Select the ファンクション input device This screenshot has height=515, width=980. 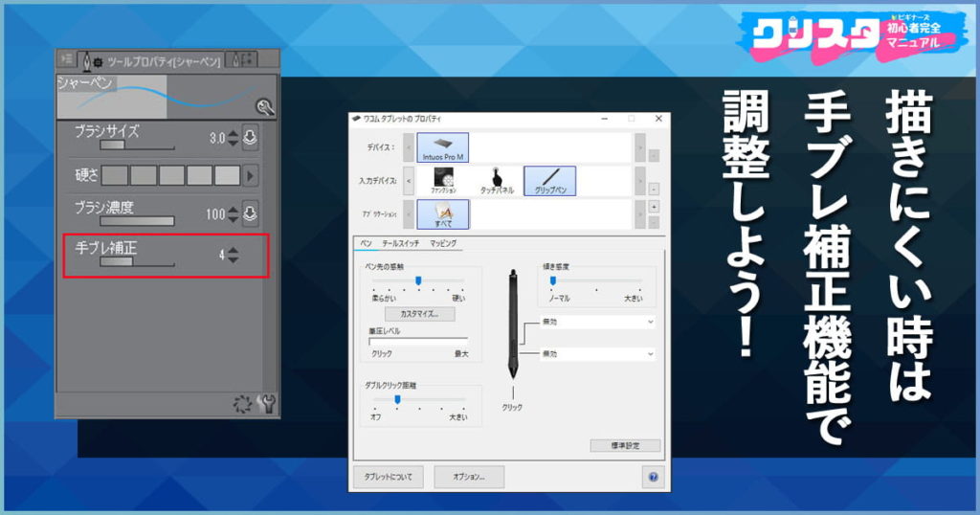tap(443, 181)
